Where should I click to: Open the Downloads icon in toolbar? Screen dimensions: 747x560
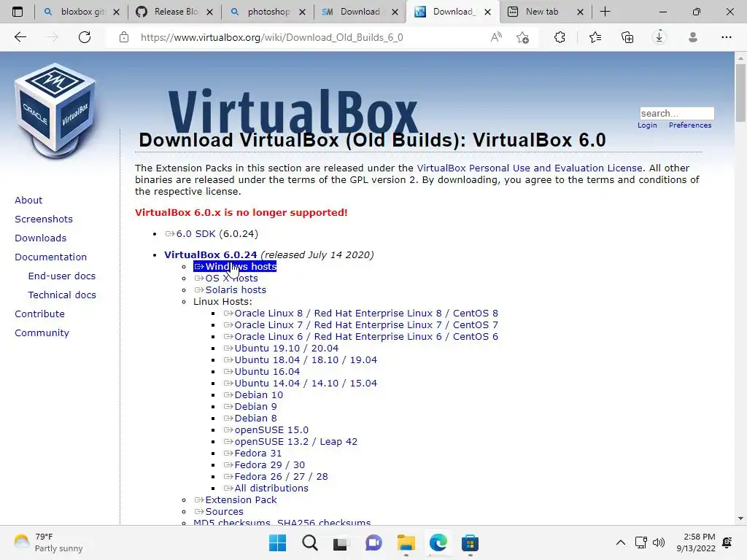pos(659,37)
